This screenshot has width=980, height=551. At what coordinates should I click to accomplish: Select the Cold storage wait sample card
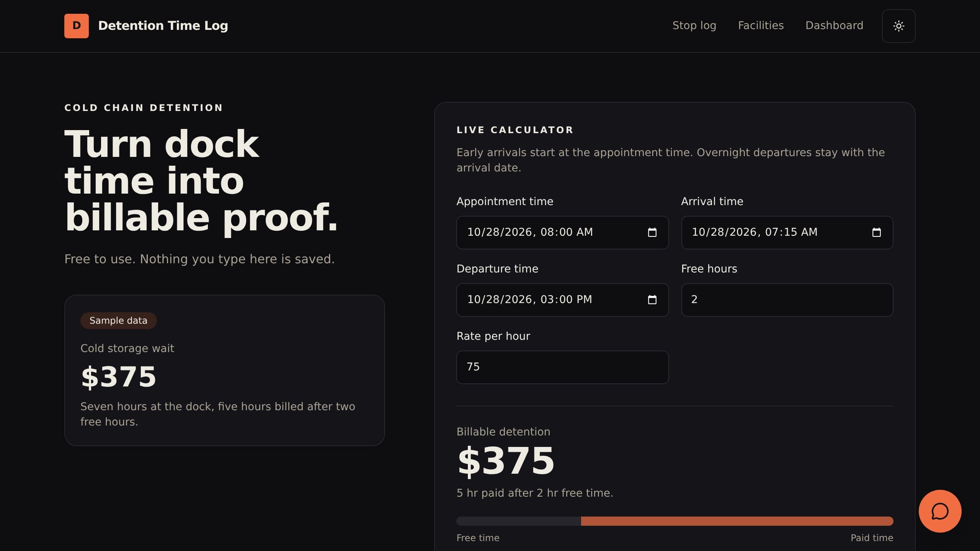(224, 370)
